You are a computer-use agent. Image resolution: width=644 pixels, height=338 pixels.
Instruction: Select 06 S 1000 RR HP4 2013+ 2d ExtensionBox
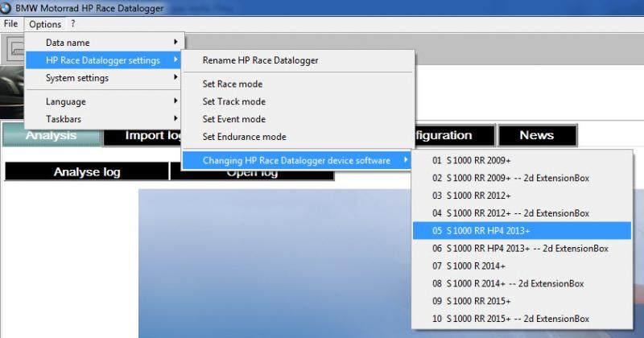(x=522, y=248)
